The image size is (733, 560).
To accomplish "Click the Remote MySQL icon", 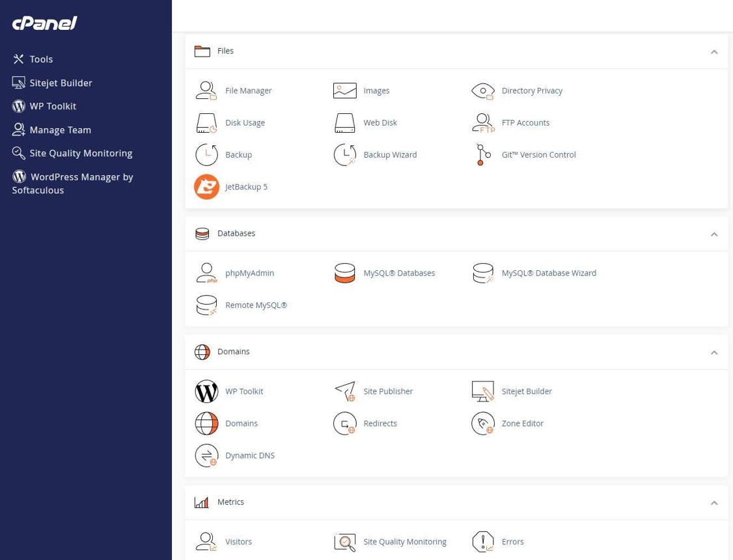I will (206, 305).
